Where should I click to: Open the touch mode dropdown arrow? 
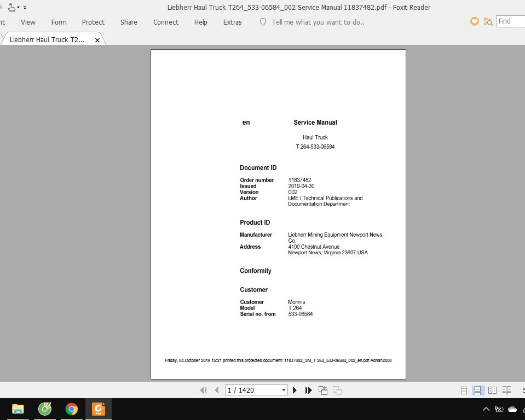[x=18, y=7]
